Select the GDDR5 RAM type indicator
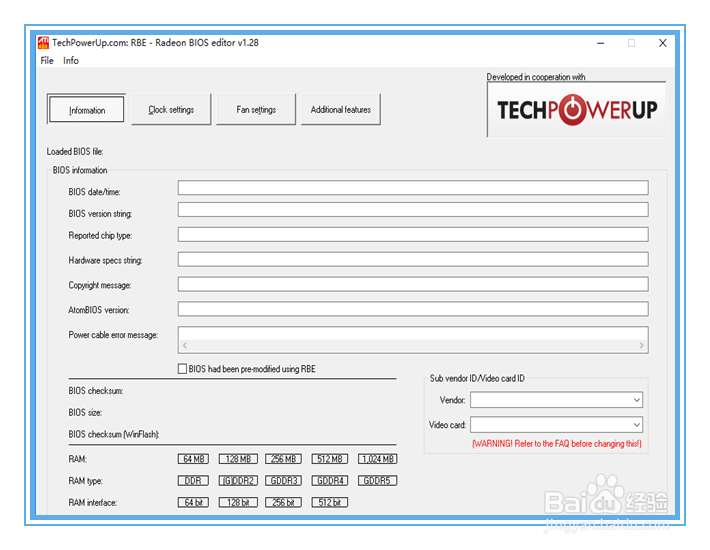This screenshot has height=550, width=710. (x=378, y=481)
